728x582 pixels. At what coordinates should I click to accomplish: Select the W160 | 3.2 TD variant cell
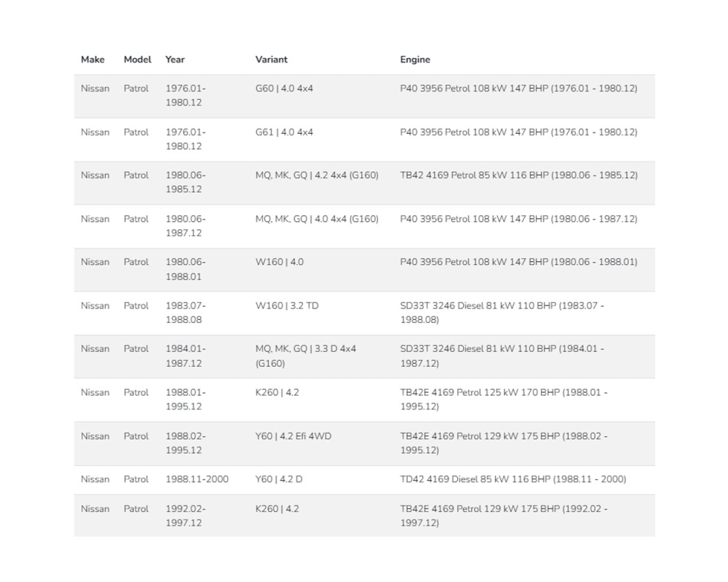point(286,306)
